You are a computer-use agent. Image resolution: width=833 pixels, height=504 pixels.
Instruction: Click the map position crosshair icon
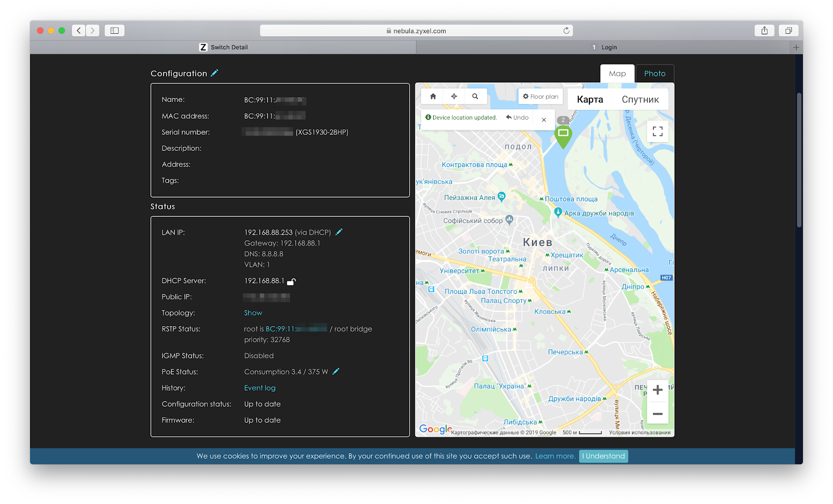[x=454, y=96]
